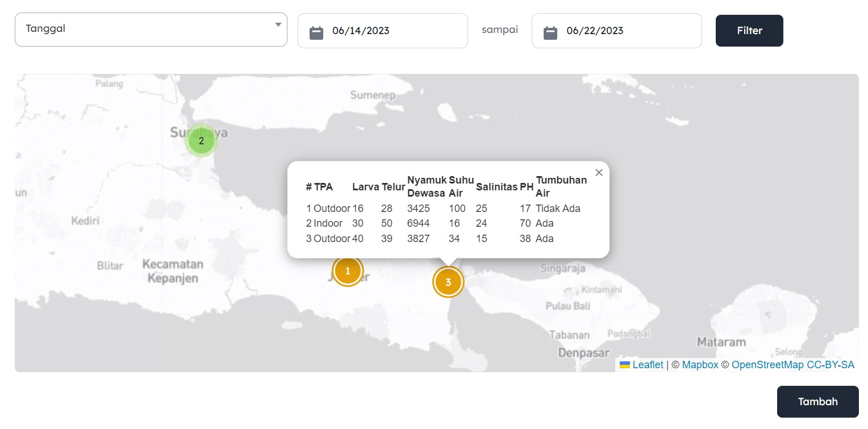Screen dimensions: 868x429
Task: Open the orange cluster marker labeled 1
Action: [x=348, y=271]
